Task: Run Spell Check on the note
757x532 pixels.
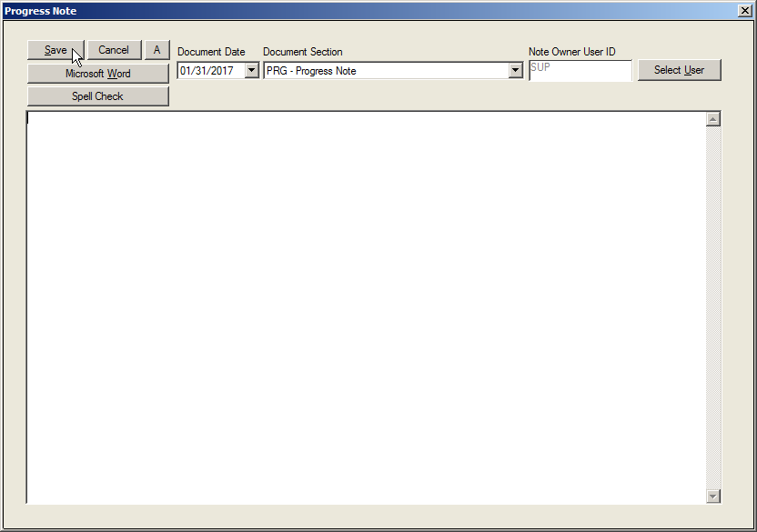Action: point(98,96)
